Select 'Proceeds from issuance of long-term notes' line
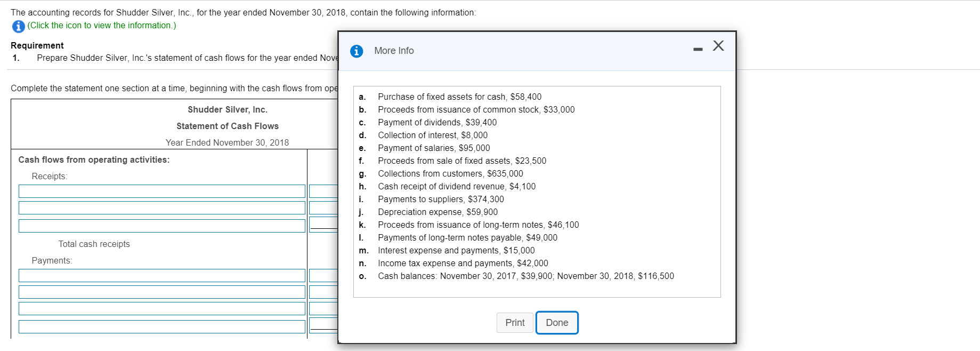This screenshot has height=351, width=980. coord(478,225)
